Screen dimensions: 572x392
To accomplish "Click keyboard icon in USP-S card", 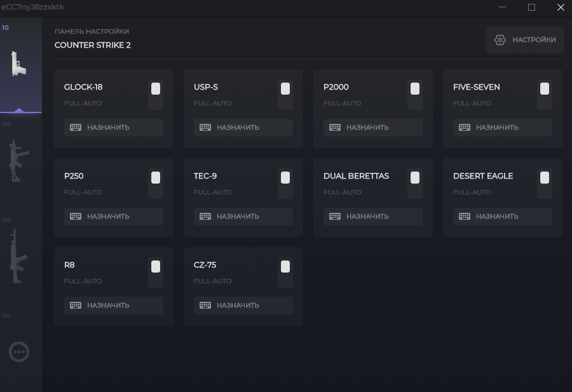I will tap(205, 127).
